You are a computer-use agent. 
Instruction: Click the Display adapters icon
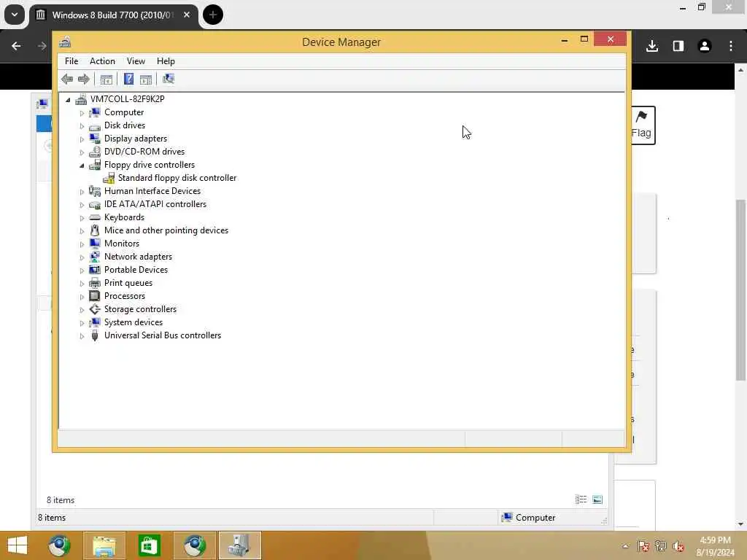pos(95,139)
